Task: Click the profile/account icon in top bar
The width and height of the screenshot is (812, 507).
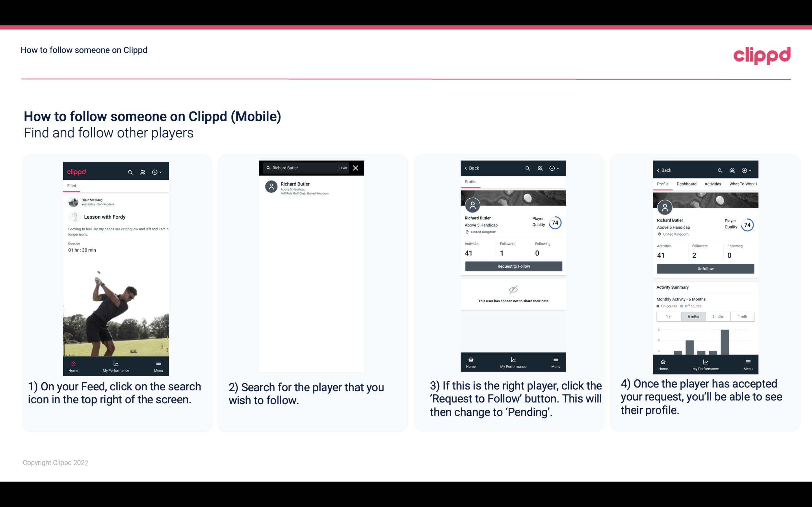Action: [x=142, y=171]
